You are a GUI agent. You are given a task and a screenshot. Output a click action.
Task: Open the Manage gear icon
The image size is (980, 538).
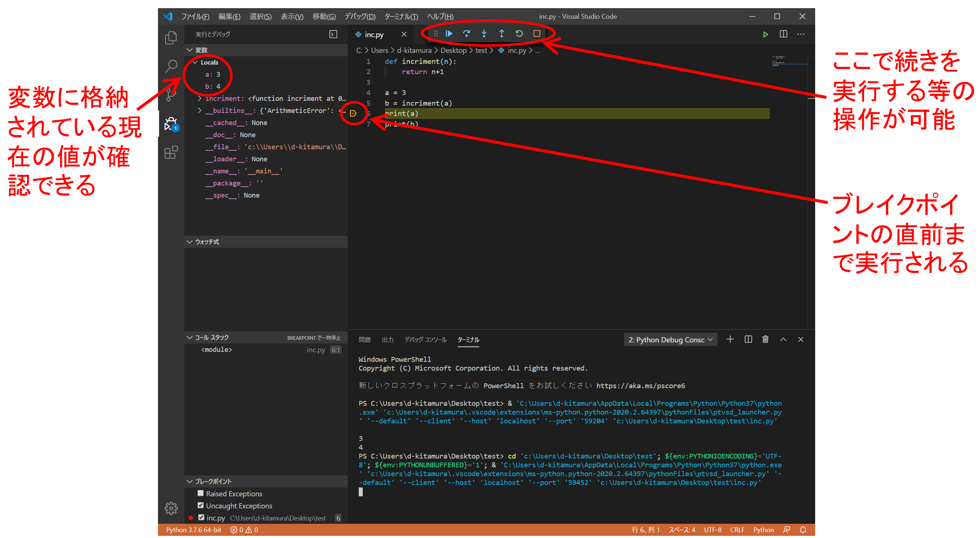click(x=171, y=508)
